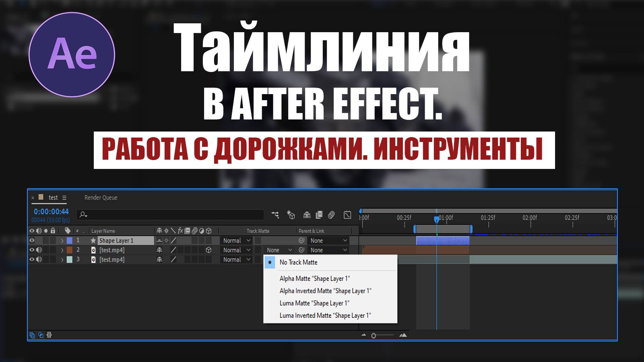Enable Frame Blending for the composition
644x362 pixels.
click(319, 215)
